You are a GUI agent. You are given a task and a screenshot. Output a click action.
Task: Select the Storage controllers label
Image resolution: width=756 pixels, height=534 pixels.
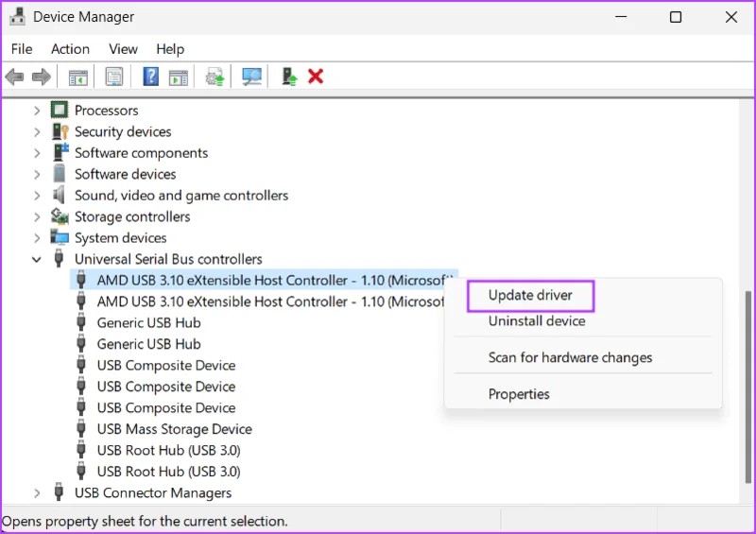[132, 216]
